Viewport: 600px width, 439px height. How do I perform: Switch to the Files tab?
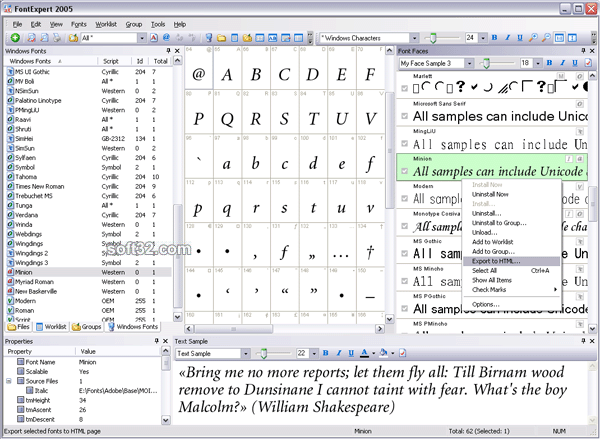18,327
